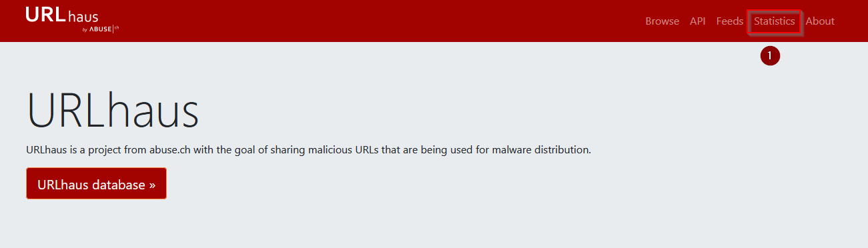Open the About page
The image size is (868, 248).
click(x=820, y=21)
